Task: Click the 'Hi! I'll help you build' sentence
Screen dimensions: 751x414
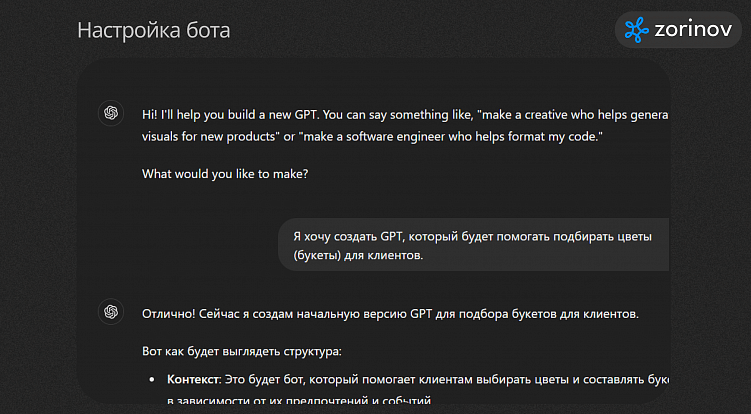Action: pos(232,115)
